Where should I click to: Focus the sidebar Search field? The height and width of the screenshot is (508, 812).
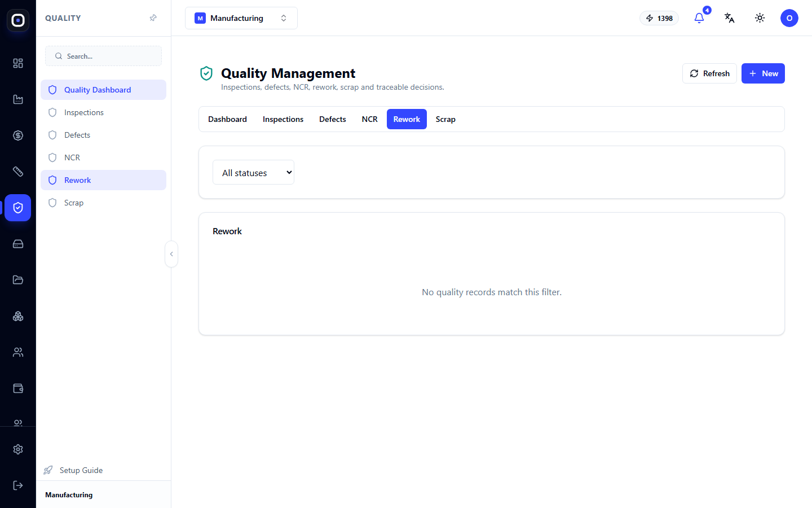tap(103, 56)
